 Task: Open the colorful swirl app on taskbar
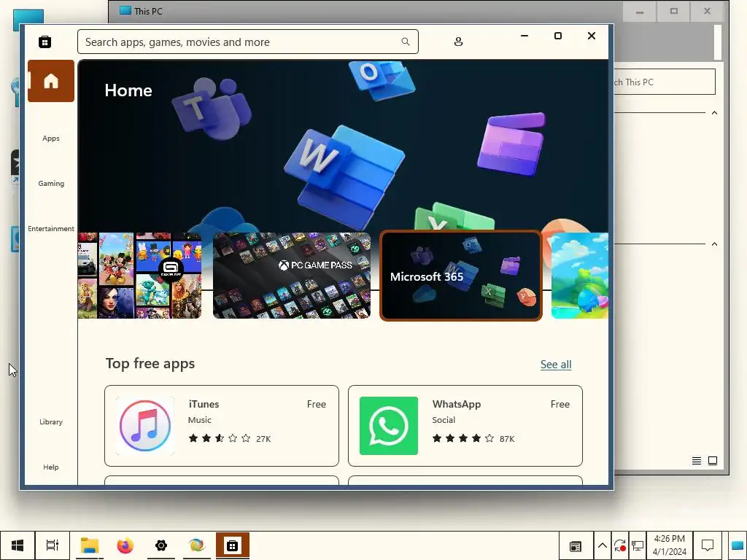[197, 545]
